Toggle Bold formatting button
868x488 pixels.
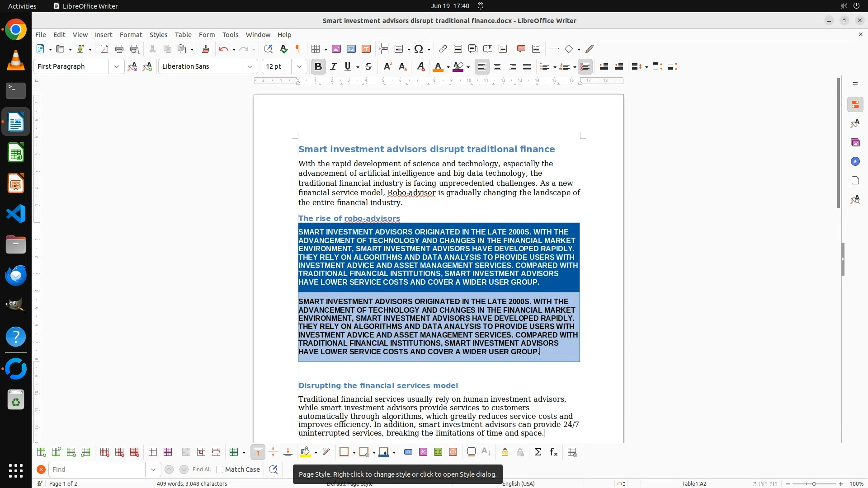pos(318,66)
